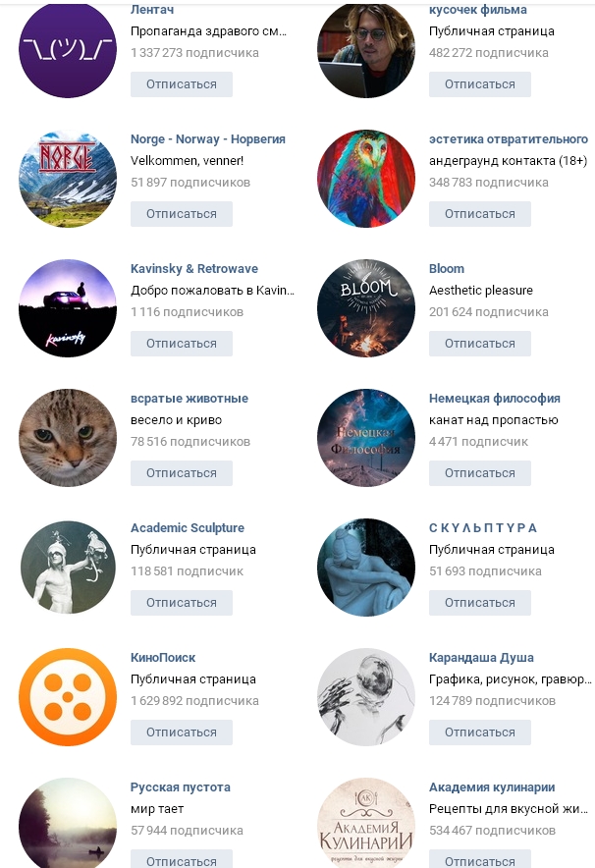Open the КиноПоиск orange film reel logo

[68, 697]
